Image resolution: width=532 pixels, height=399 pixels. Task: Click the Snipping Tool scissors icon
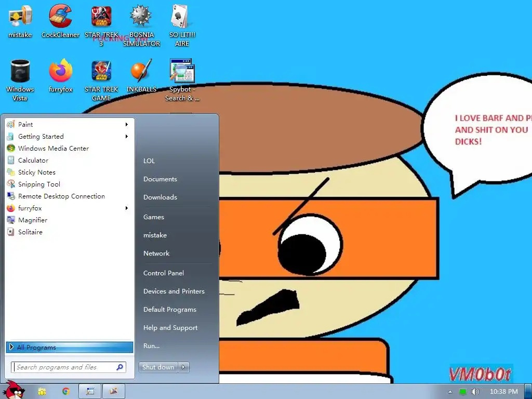11,184
